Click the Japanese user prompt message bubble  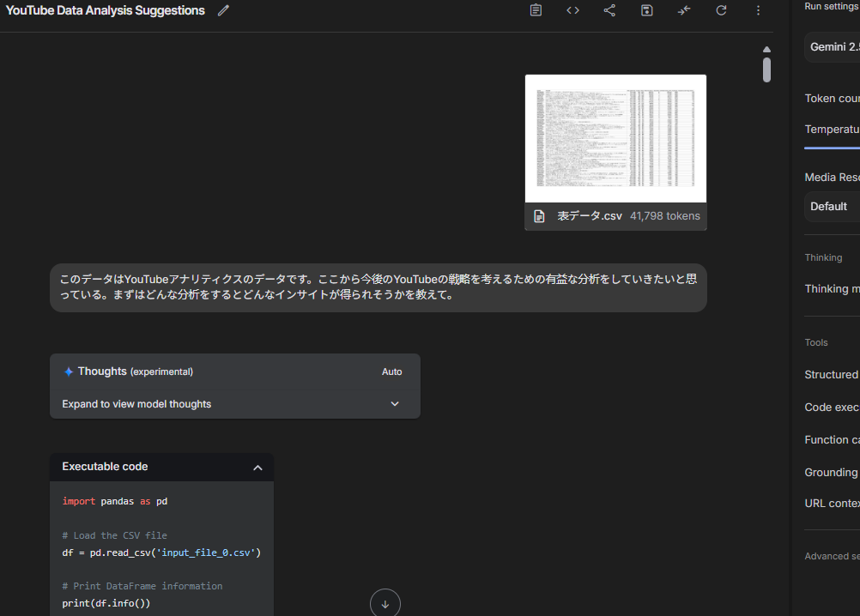[x=379, y=287]
